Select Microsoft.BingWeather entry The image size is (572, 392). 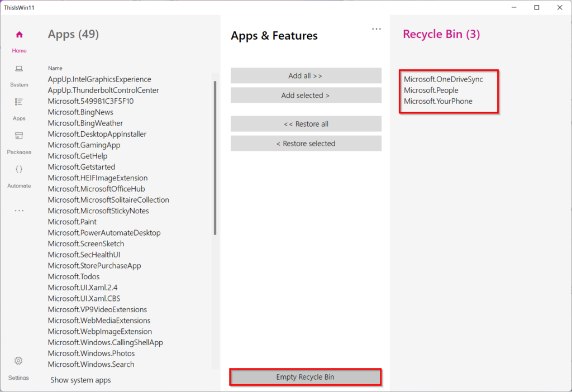(85, 123)
